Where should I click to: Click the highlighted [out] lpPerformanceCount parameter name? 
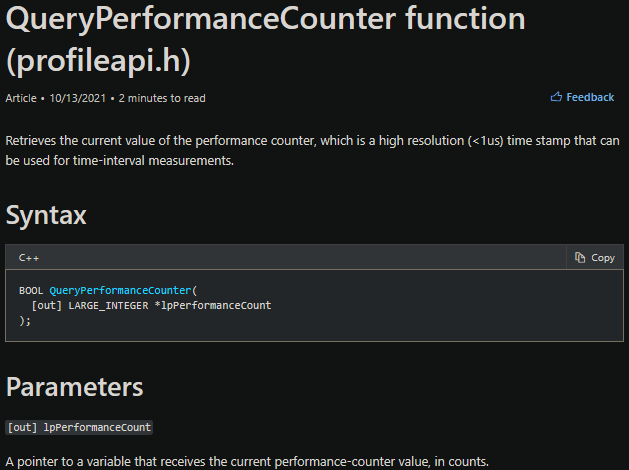click(79, 427)
